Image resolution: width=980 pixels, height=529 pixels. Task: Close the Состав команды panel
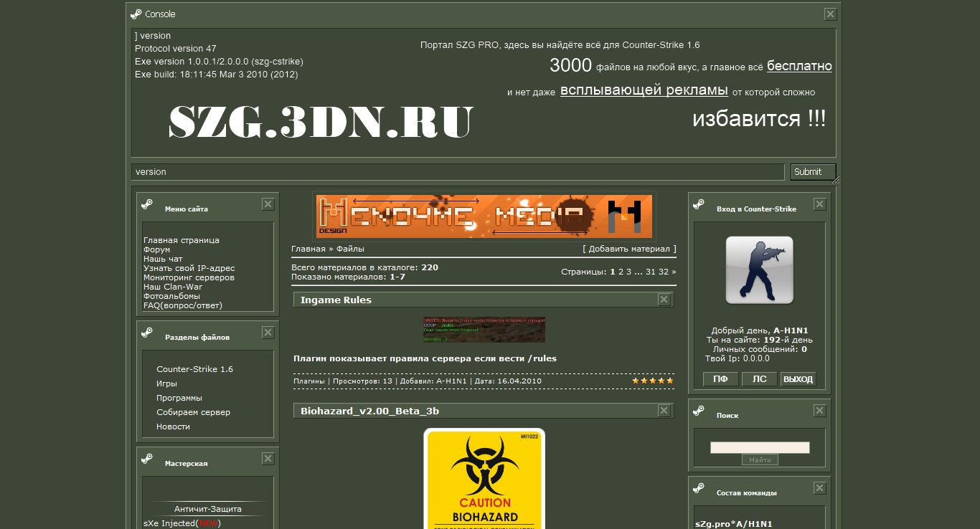[819, 488]
